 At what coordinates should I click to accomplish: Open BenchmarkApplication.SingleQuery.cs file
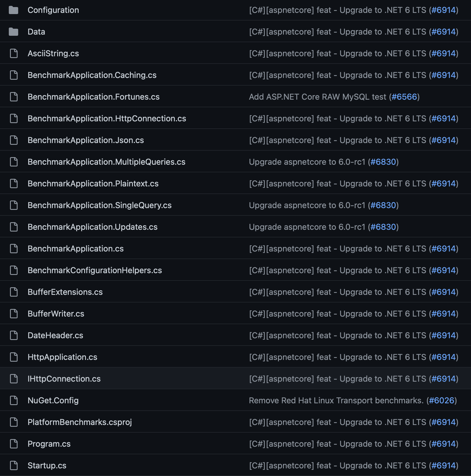100,205
